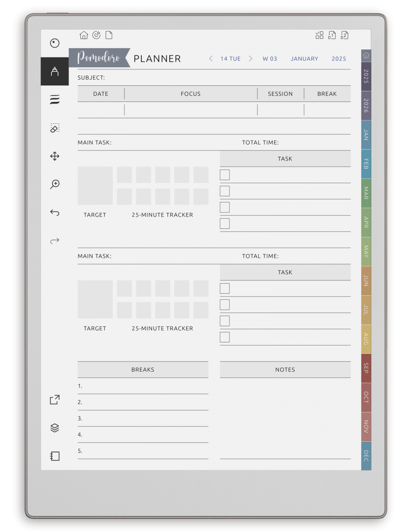This screenshot has height=532, width=412.
Task: Jump to the JAN month tab
Action: pos(366,135)
